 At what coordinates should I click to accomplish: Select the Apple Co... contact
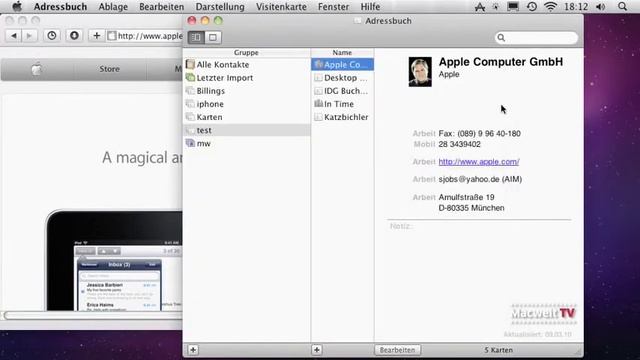342,64
